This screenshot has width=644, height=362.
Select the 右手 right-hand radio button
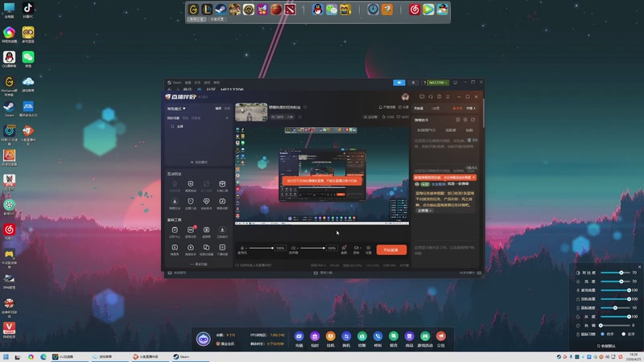(607, 334)
